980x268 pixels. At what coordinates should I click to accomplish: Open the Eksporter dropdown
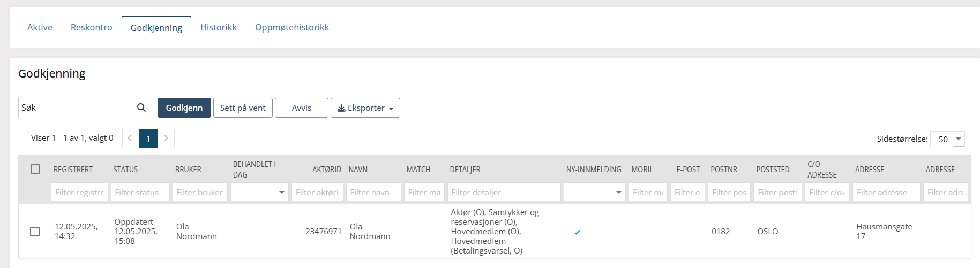click(365, 108)
